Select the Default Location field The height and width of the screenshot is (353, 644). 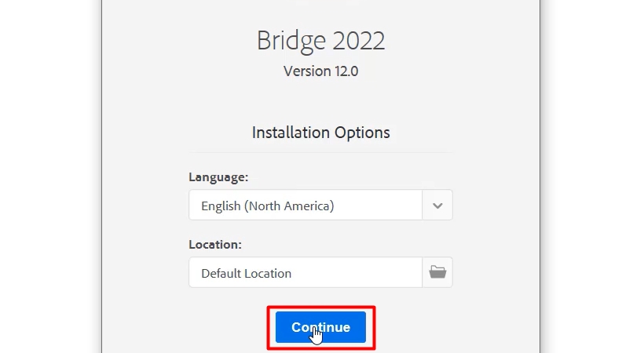click(306, 273)
